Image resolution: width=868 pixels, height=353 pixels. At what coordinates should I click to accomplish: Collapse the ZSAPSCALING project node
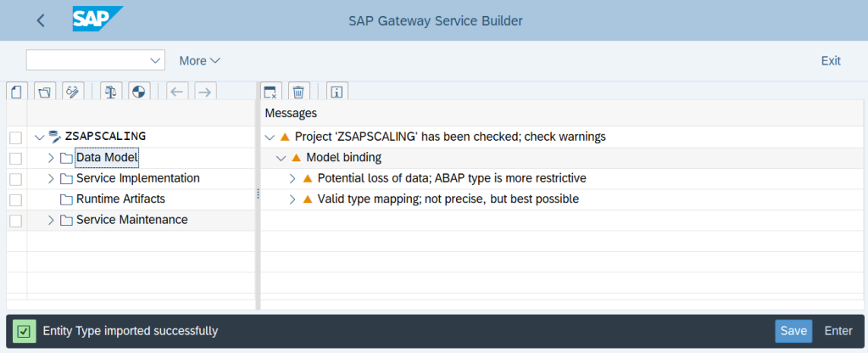tap(39, 137)
